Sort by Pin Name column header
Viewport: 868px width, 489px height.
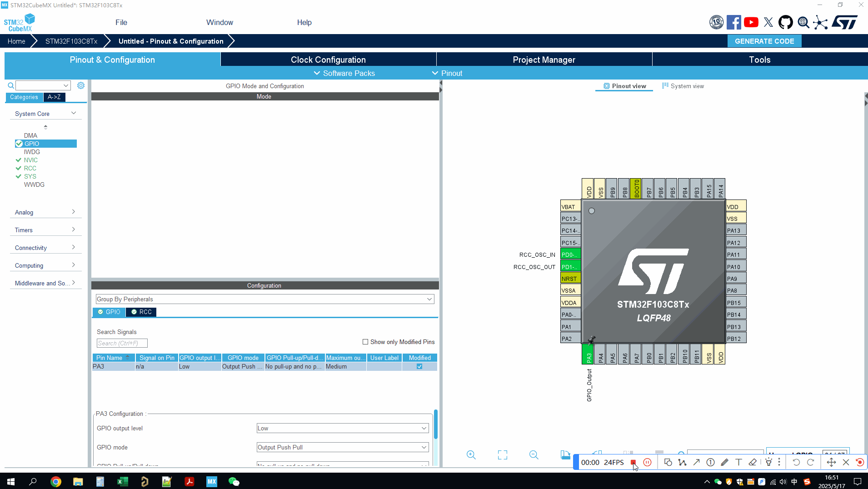pos(113,358)
